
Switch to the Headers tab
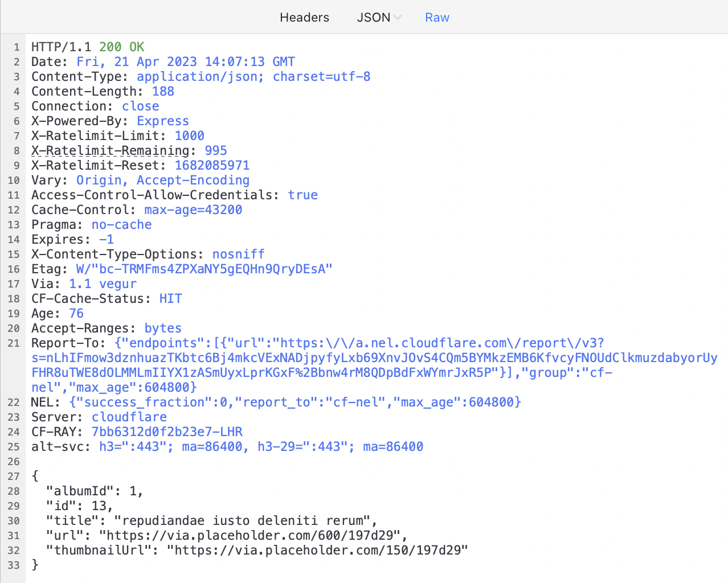coord(304,18)
